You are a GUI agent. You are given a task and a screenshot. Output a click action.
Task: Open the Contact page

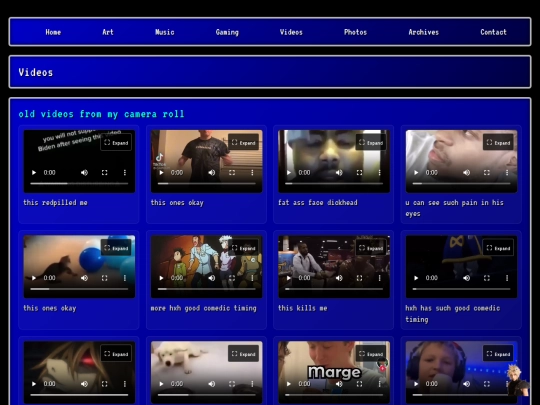[x=494, y=32]
